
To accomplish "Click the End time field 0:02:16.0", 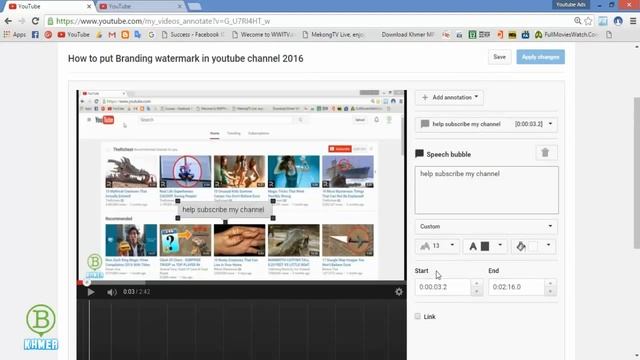I will [x=517, y=287].
